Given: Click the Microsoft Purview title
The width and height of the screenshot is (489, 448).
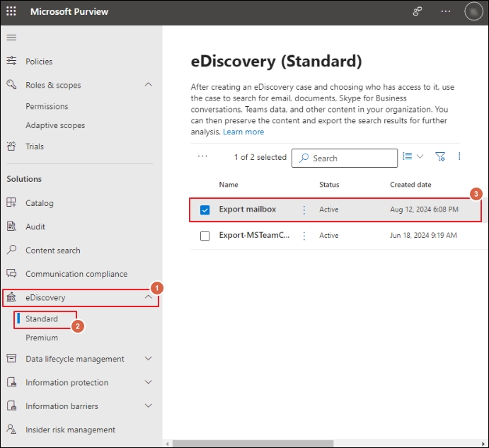Looking at the screenshot, I should [x=69, y=12].
